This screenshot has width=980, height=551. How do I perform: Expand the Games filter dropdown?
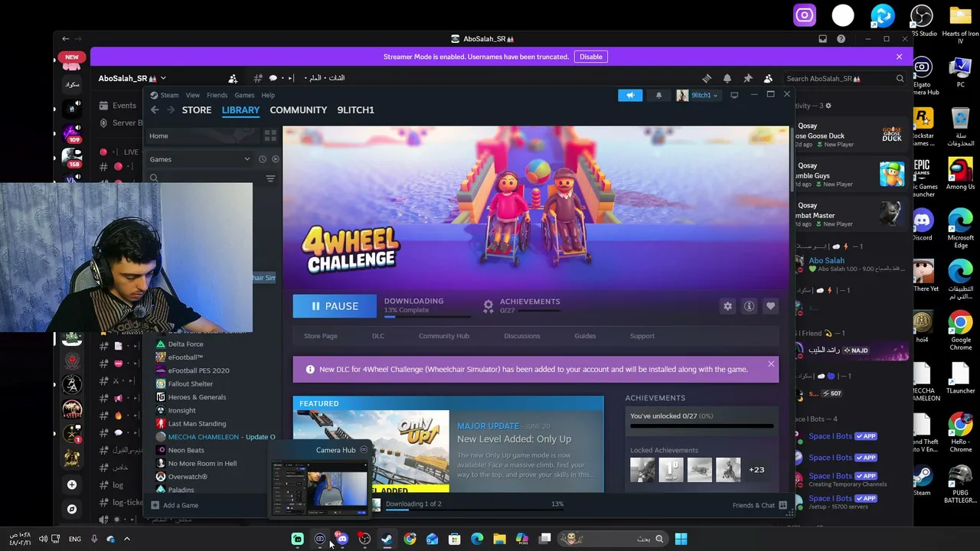pos(199,159)
